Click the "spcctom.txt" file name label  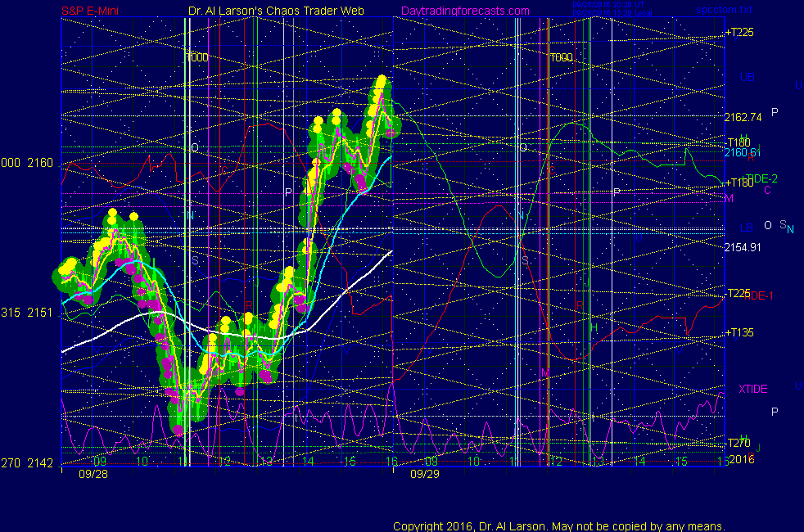click(x=724, y=10)
